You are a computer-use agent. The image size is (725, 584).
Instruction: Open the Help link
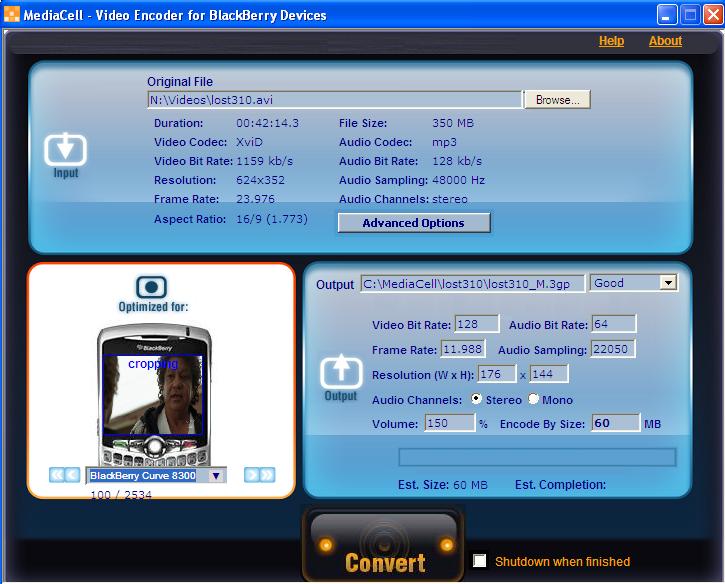pos(611,41)
